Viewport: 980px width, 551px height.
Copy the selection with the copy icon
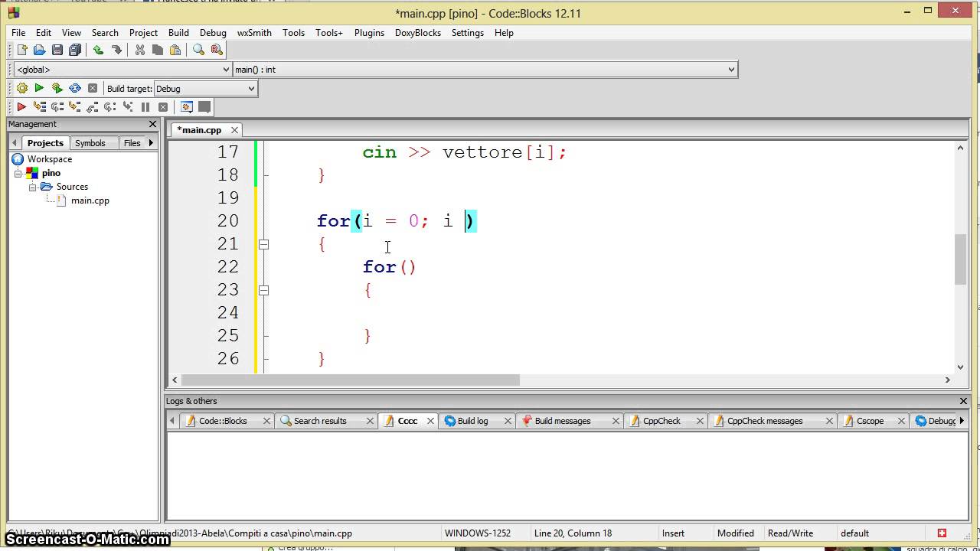pos(158,50)
